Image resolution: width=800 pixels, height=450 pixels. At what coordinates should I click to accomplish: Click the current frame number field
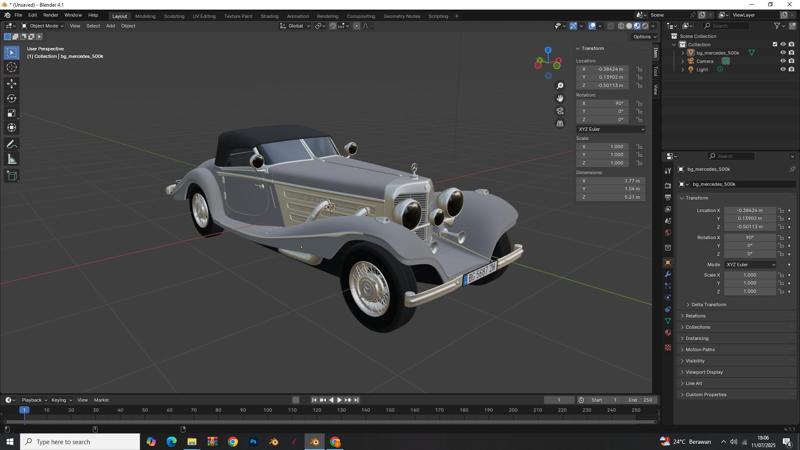pos(559,400)
